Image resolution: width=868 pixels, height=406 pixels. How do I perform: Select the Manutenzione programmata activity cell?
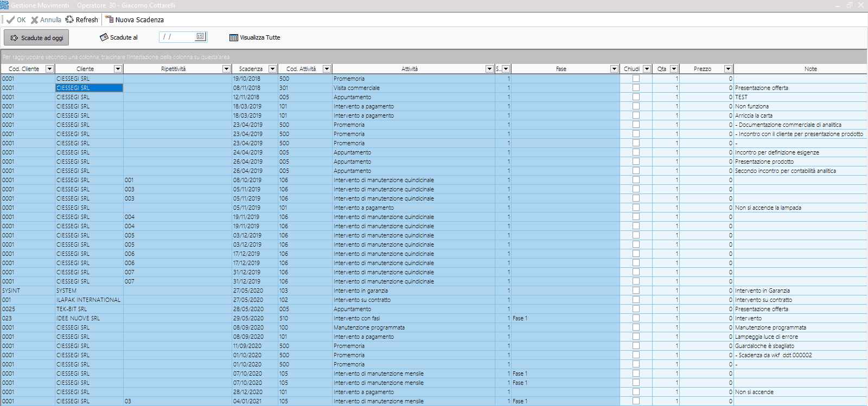pyautogui.click(x=413, y=327)
